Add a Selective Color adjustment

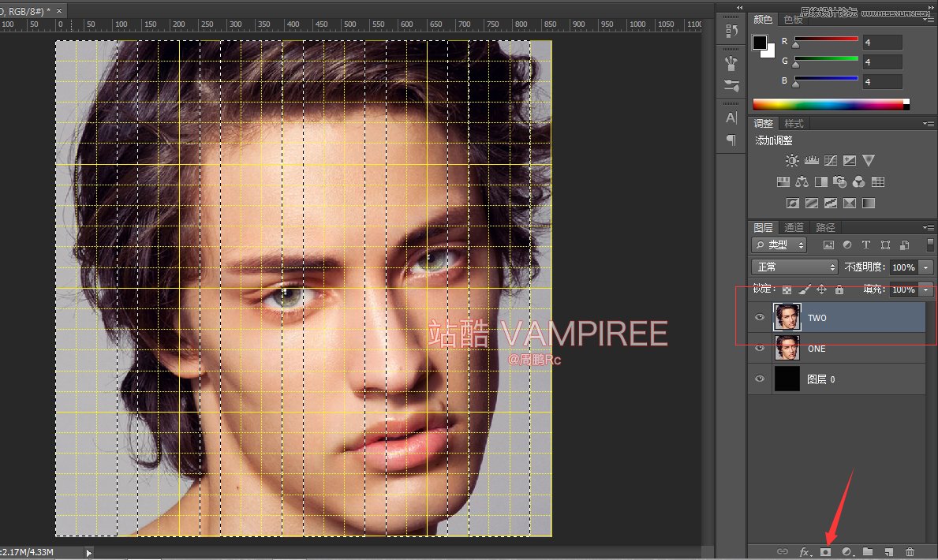pyautogui.click(x=850, y=203)
